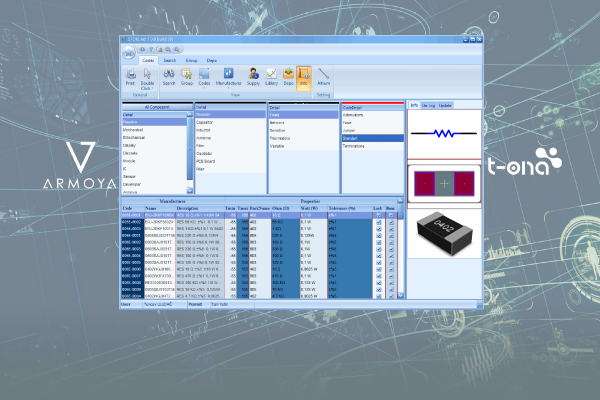
Task: Open the Library ribbon icon
Action: pyautogui.click(x=271, y=77)
